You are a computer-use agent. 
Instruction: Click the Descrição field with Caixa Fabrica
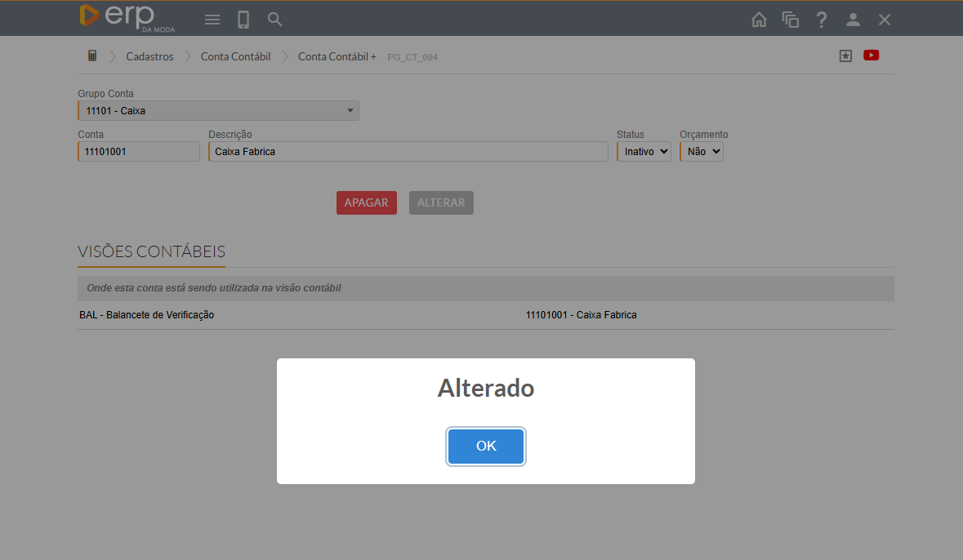point(408,151)
